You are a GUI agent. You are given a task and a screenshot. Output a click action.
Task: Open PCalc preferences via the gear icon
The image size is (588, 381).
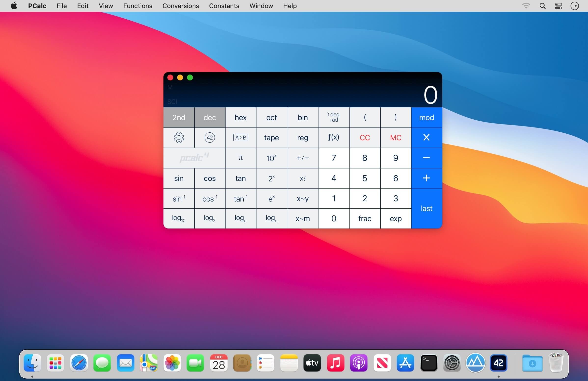[x=179, y=138]
